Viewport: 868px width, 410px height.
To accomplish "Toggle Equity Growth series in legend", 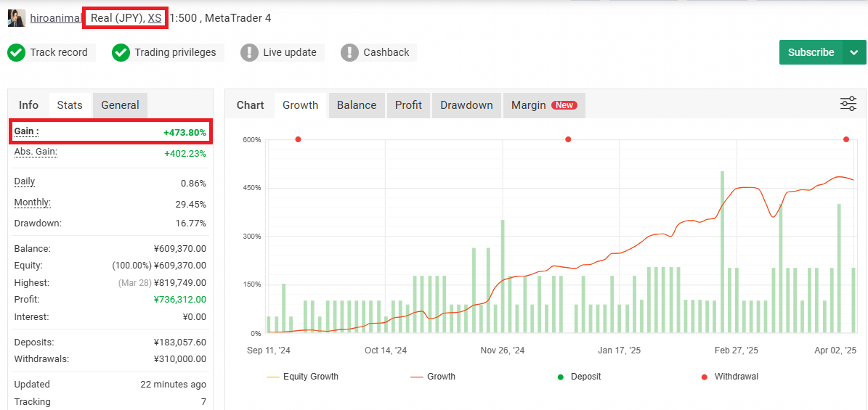I will (302, 377).
